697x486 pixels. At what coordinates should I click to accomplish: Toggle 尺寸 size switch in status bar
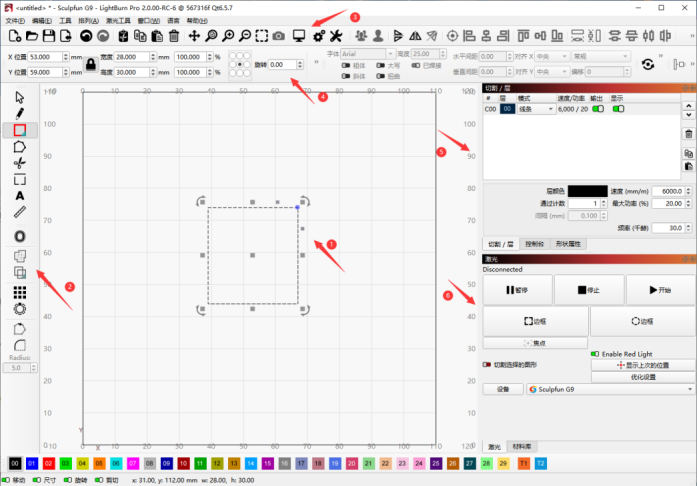tap(37, 480)
